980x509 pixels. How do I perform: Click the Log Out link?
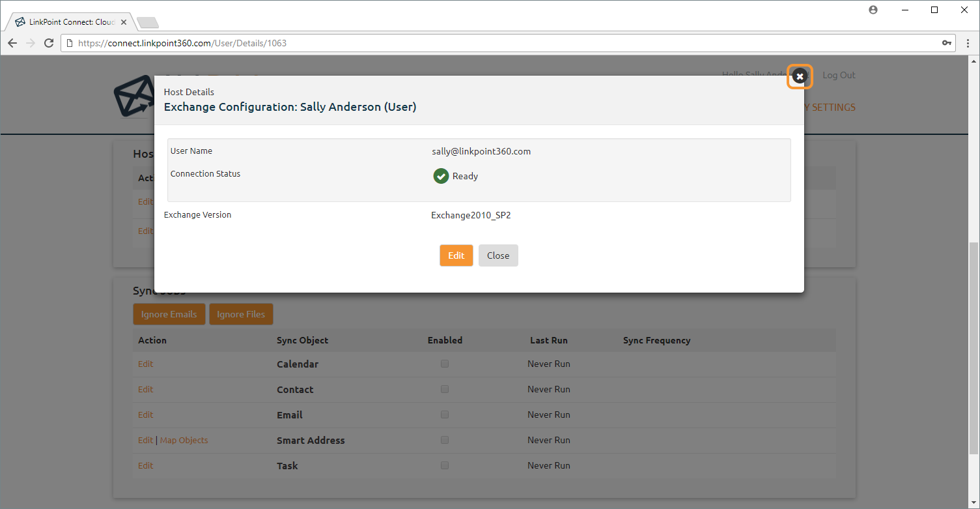click(839, 75)
